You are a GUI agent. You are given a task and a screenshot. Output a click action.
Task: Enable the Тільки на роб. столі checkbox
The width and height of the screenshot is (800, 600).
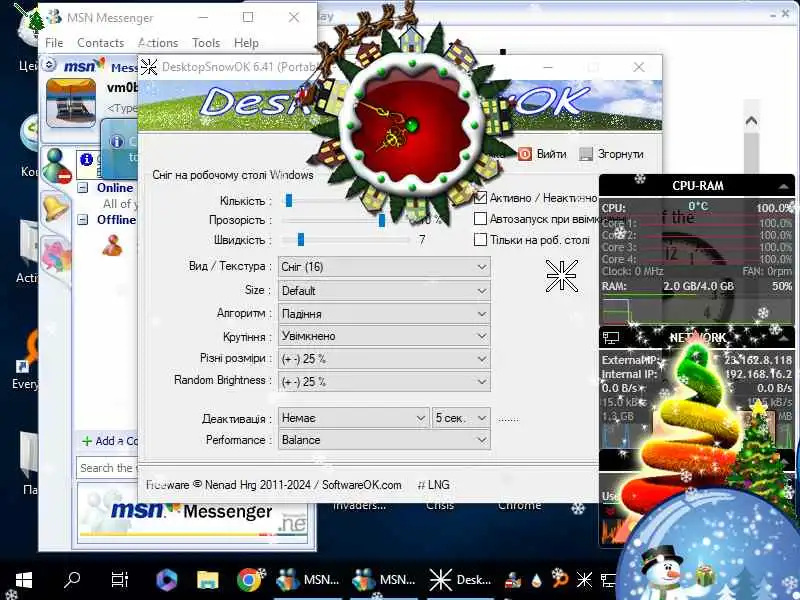pyautogui.click(x=480, y=240)
